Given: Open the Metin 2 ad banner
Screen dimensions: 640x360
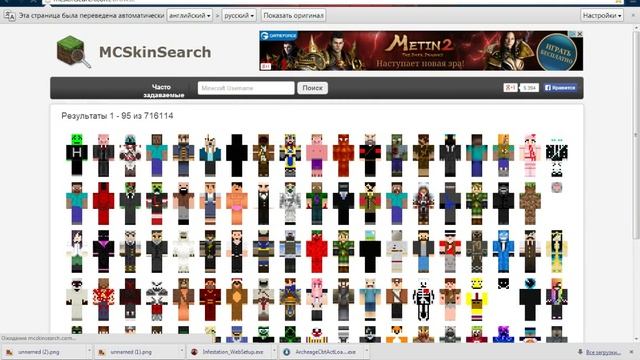Looking at the screenshot, I should click(421, 51).
